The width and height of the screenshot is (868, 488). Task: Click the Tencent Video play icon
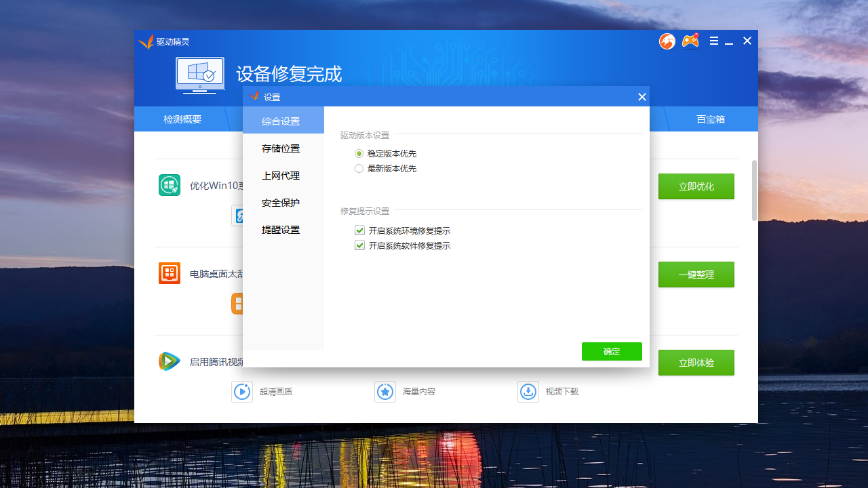[x=169, y=361]
